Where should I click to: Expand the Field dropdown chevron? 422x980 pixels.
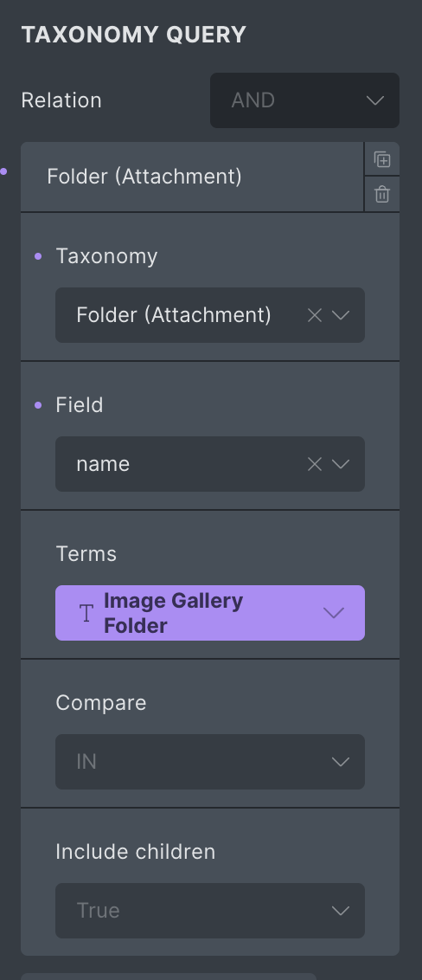pos(341,464)
